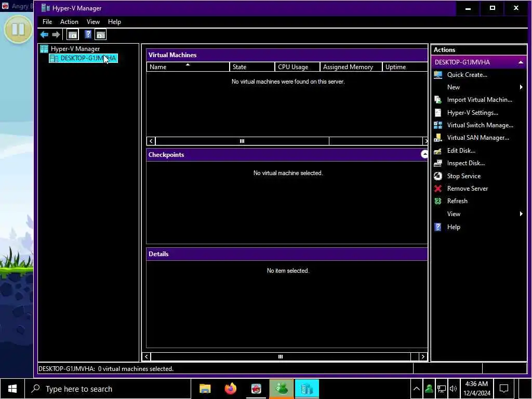Sort by the Name column header
This screenshot has width=532, height=399.
pos(188,67)
